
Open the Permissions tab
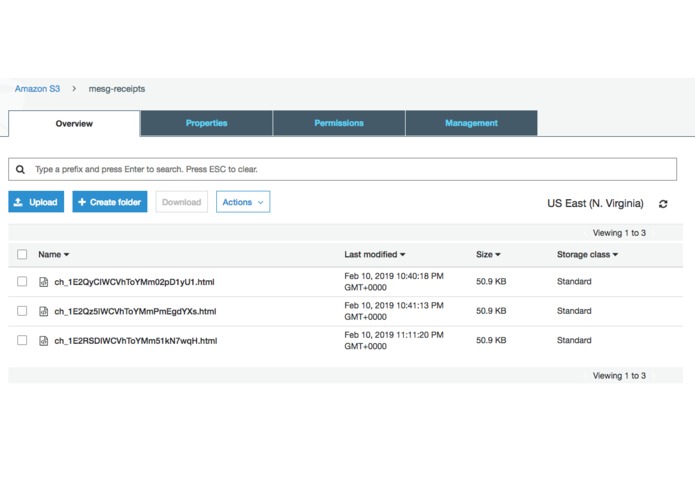point(339,123)
